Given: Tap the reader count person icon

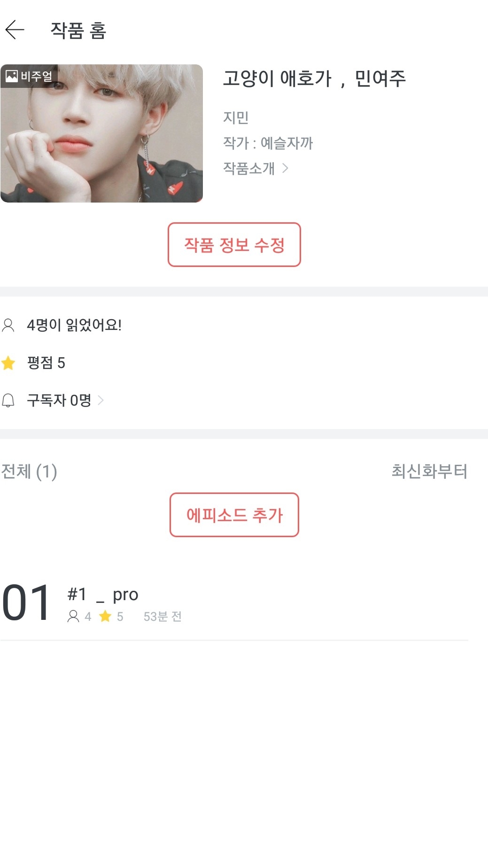Looking at the screenshot, I should [8, 325].
